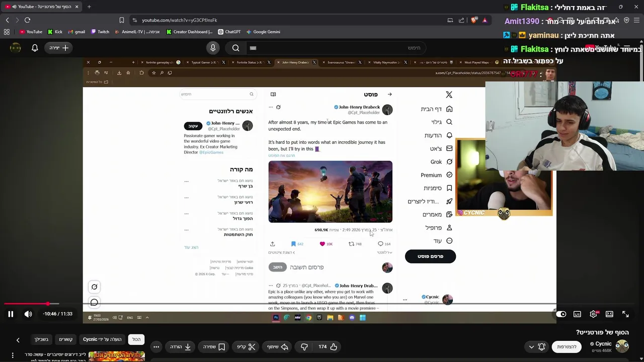The height and width of the screenshot is (362, 644).
Task: Open a new browser tab
Action: click(89, 7)
